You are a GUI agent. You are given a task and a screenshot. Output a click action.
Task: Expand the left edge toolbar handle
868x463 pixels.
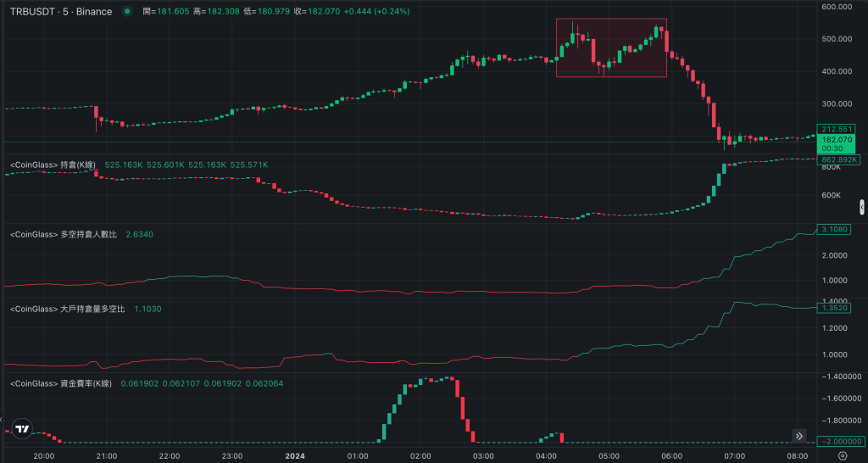[x=3, y=421]
